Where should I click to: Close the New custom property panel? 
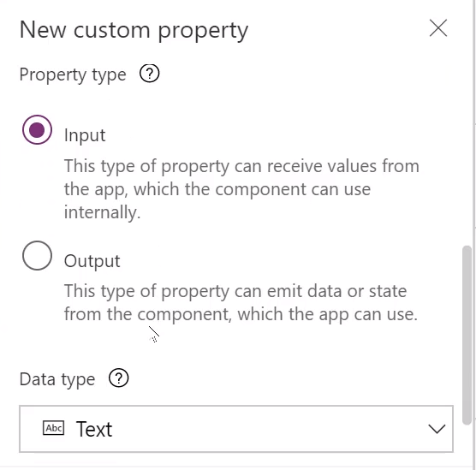(438, 28)
